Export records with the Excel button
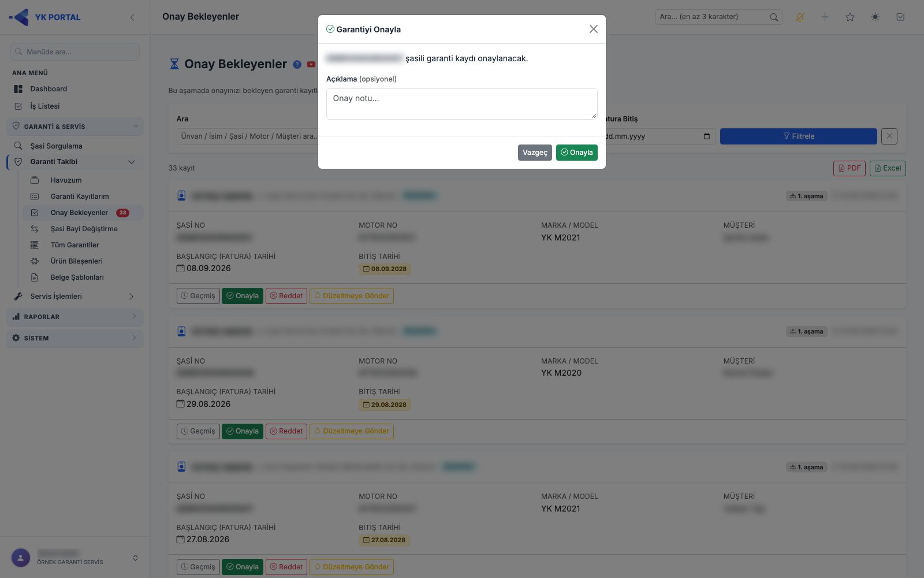The height and width of the screenshot is (578, 924). point(888,168)
